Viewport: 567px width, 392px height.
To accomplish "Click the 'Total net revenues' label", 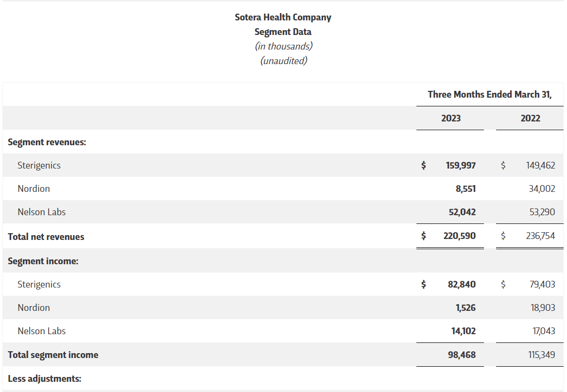I will pyautogui.click(x=46, y=237).
